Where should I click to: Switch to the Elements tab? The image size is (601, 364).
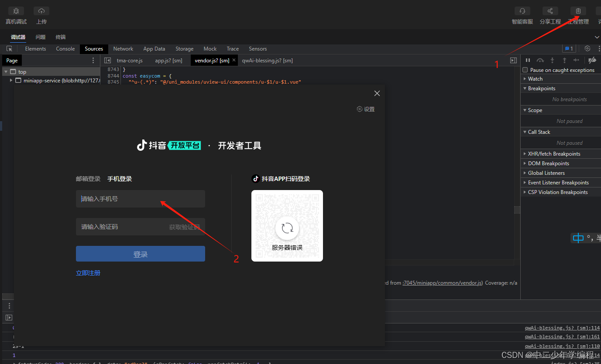tap(35, 49)
